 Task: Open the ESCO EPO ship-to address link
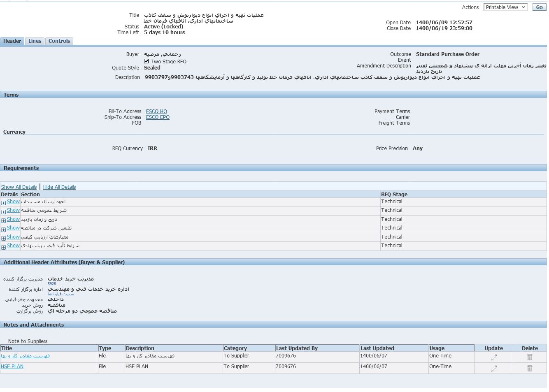pyautogui.click(x=158, y=117)
